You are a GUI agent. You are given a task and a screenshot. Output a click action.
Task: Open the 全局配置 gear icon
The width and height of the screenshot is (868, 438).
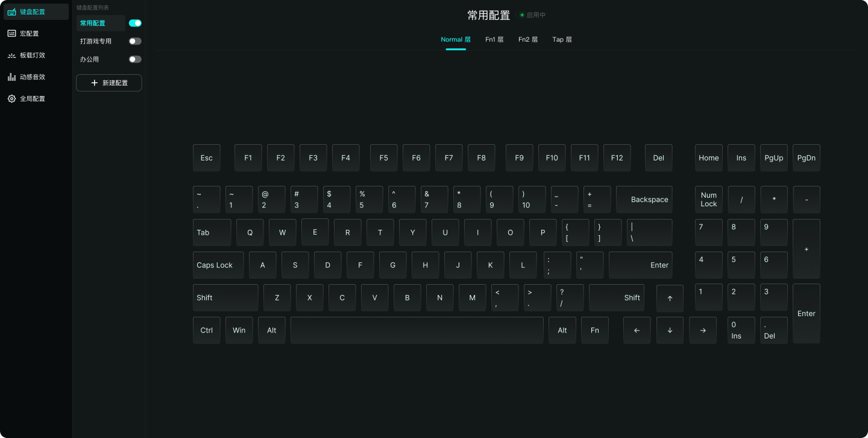11,98
